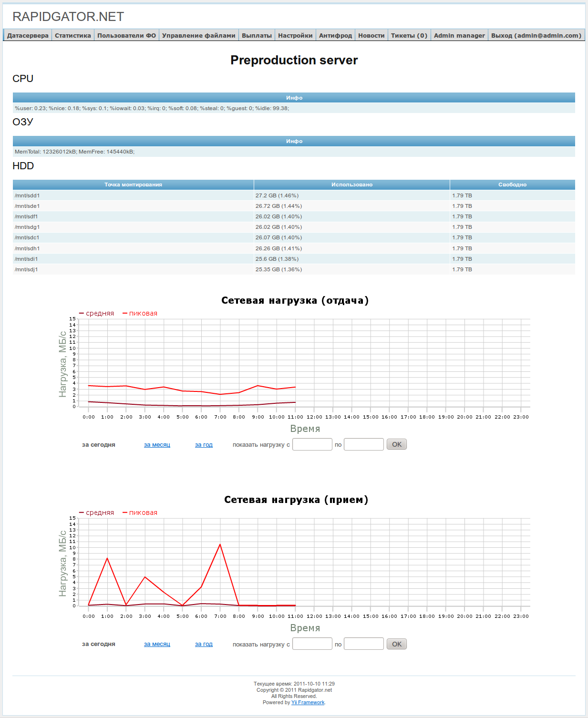Screen dimensions: 588x718
Task: Go to Новости section
Action: click(x=371, y=35)
